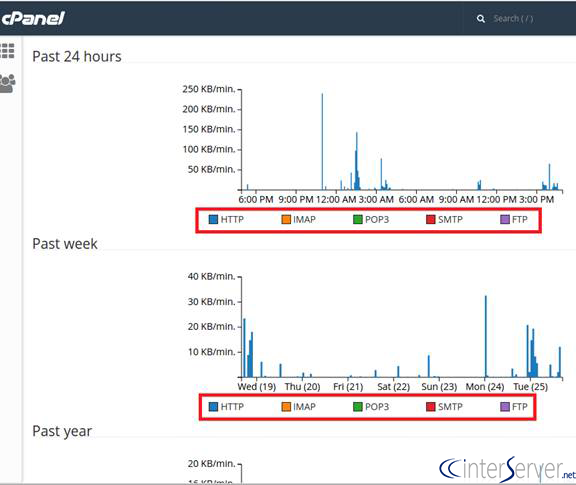This screenshot has height=485, width=576.
Task: Click the Mon (24) day label
Action: click(485, 387)
